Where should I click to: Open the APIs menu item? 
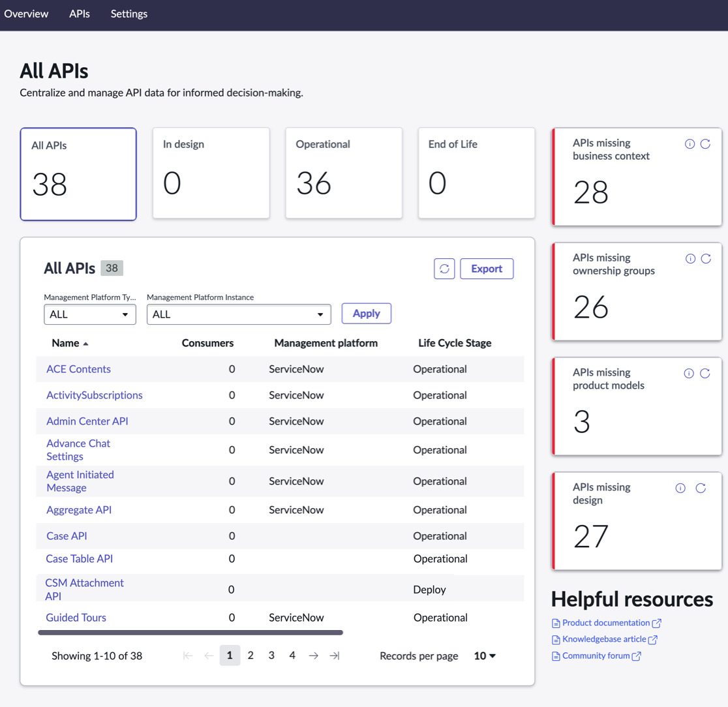point(80,14)
